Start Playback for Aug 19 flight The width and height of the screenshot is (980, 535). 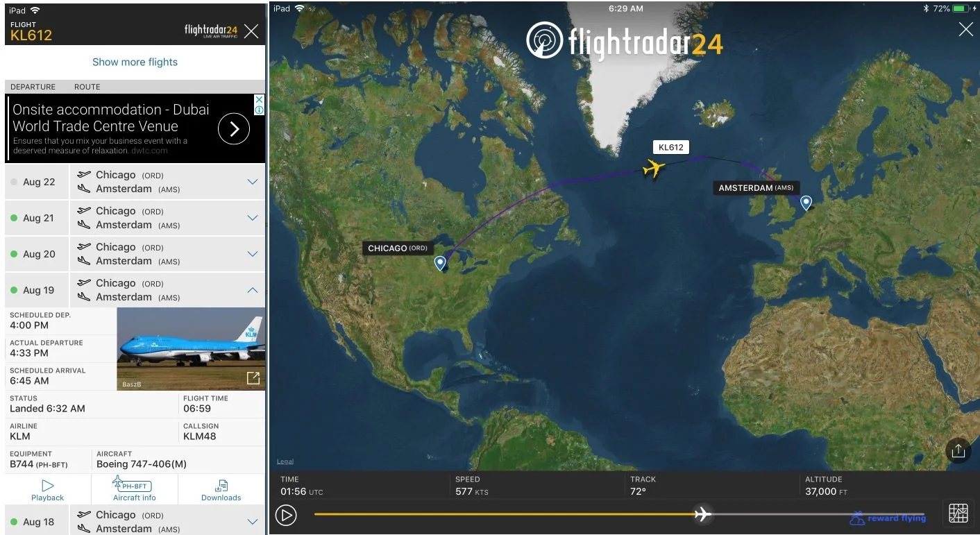point(47,490)
